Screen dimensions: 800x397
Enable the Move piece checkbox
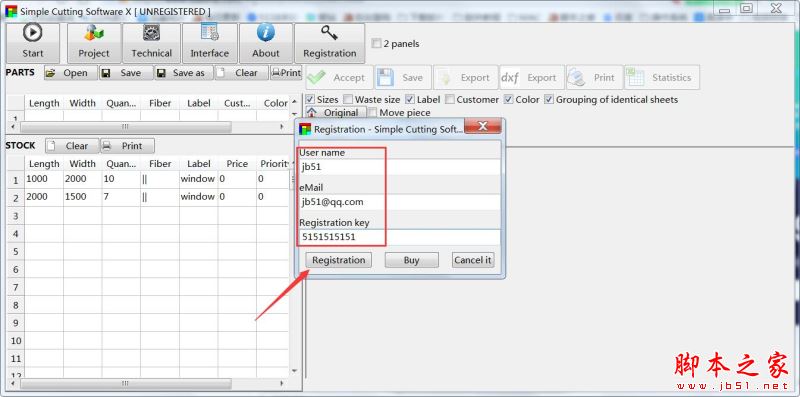click(x=373, y=112)
